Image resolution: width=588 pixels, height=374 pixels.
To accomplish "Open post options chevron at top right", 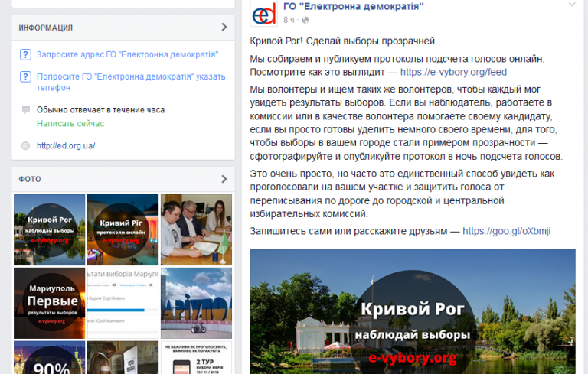I will click(572, 5).
